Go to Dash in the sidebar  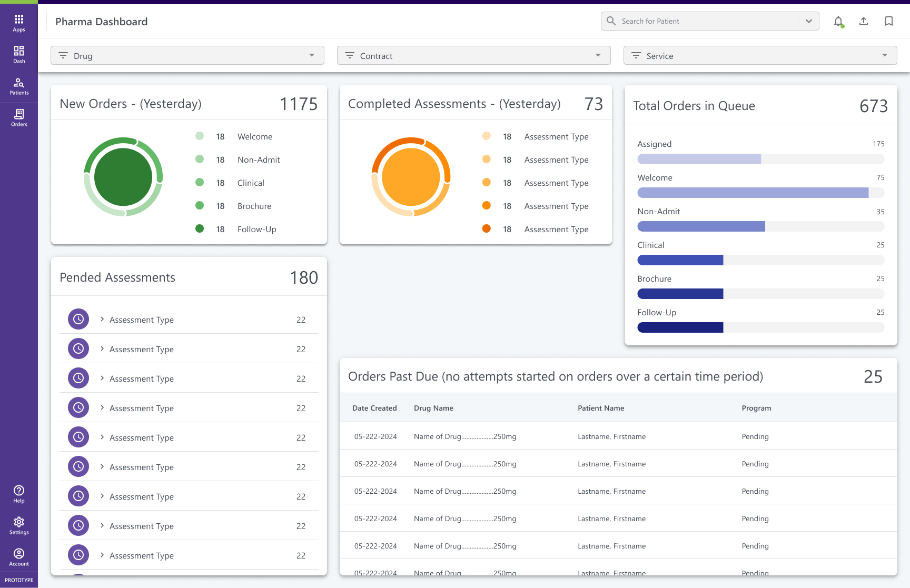coord(19,54)
